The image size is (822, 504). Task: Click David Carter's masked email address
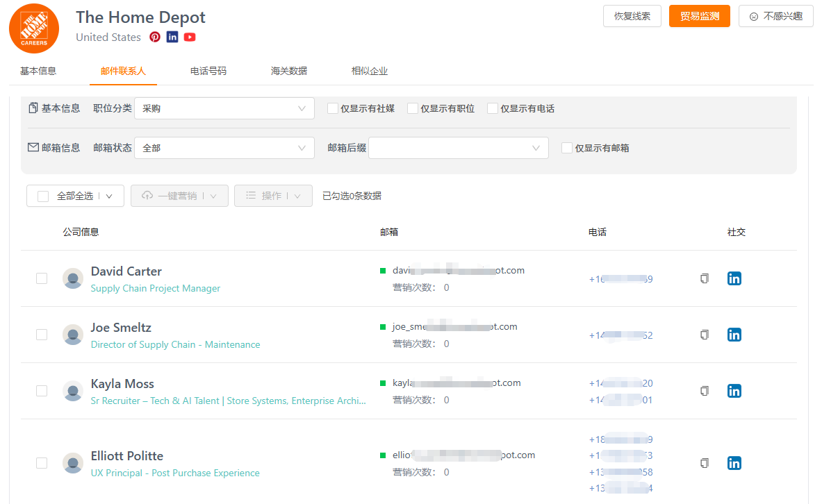pos(459,270)
